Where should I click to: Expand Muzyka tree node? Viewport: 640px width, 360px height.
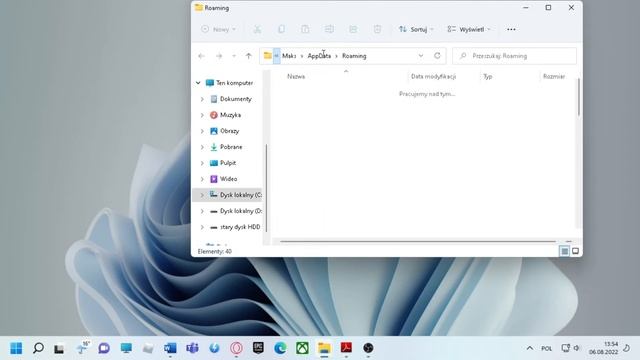[202, 115]
